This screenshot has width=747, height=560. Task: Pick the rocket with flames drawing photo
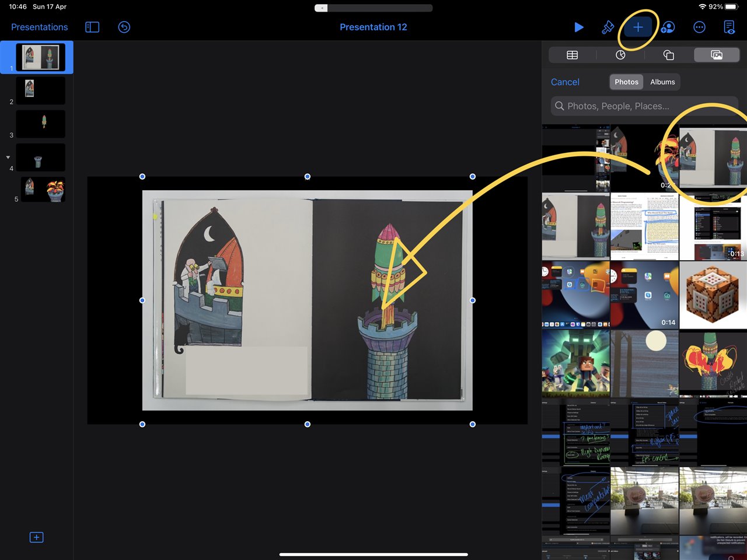pos(713,363)
